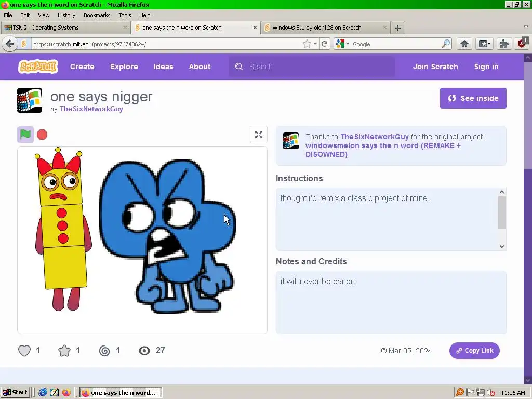
Task: Open the Help menu
Action: pyautogui.click(x=145, y=15)
